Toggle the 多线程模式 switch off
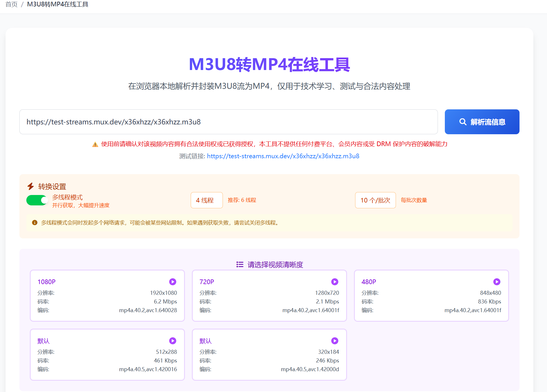Image resolution: width=547 pixels, height=392 pixels. pyautogui.click(x=37, y=200)
